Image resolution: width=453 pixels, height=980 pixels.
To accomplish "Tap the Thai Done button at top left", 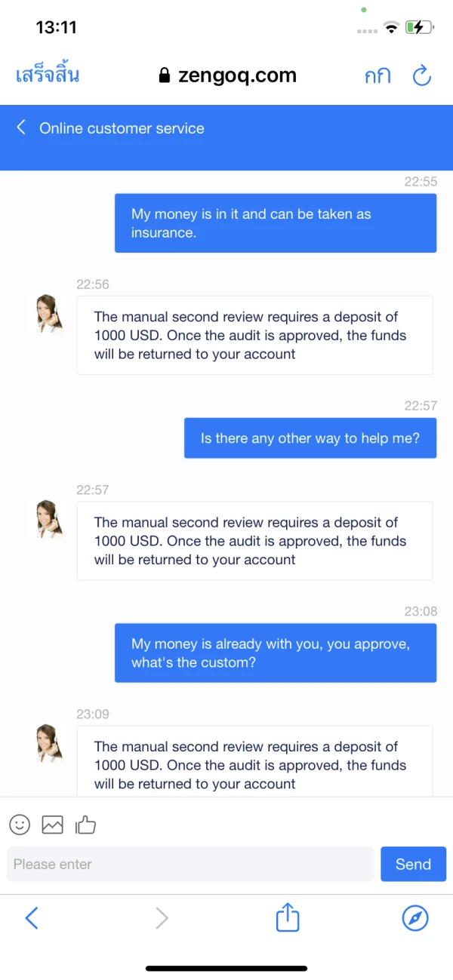I will pos(48,75).
